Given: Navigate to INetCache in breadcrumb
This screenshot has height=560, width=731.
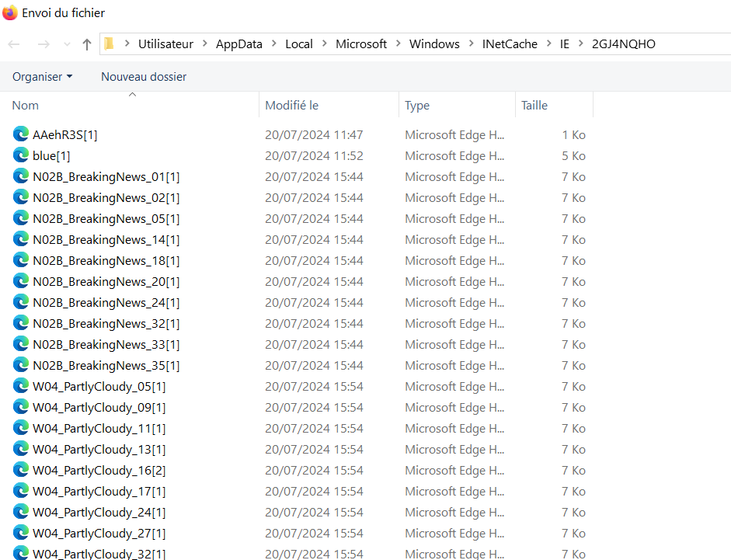Looking at the screenshot, I should pyautogui.click(x=510, y=43).
